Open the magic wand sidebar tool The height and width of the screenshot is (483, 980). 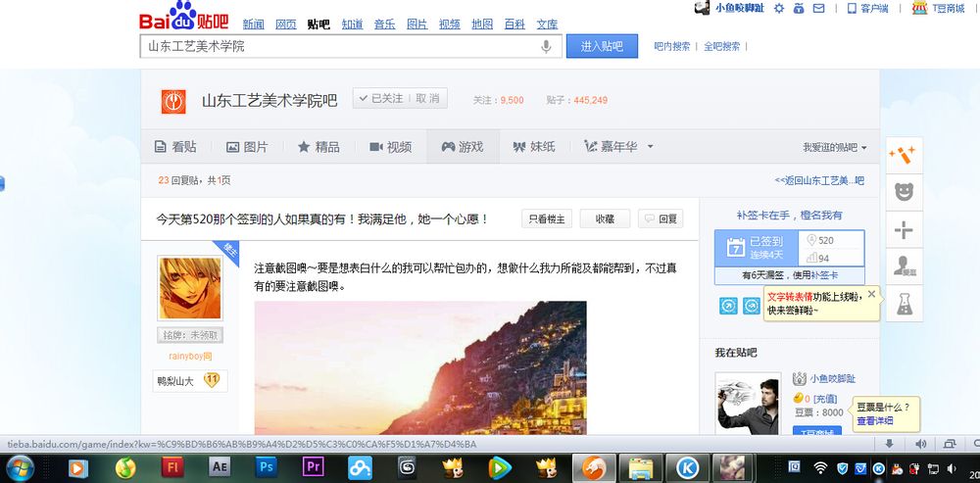pyautogui.click(x=904, y=155)
